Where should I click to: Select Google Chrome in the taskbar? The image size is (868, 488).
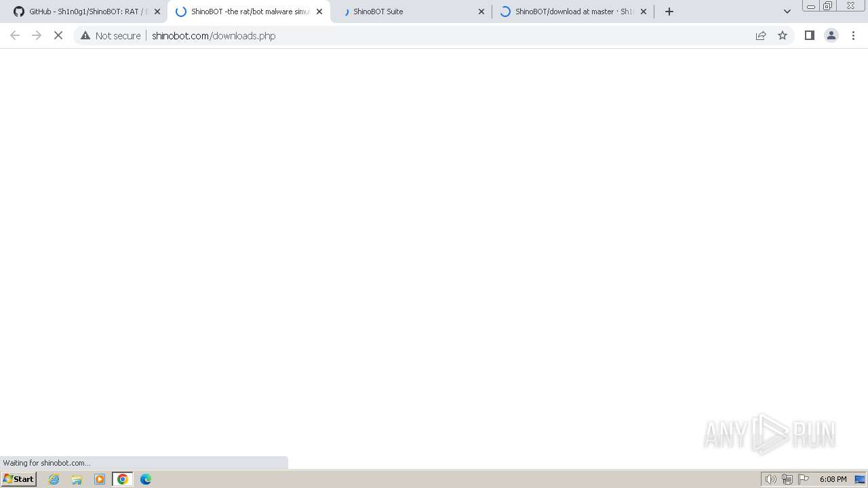[123, 479]
